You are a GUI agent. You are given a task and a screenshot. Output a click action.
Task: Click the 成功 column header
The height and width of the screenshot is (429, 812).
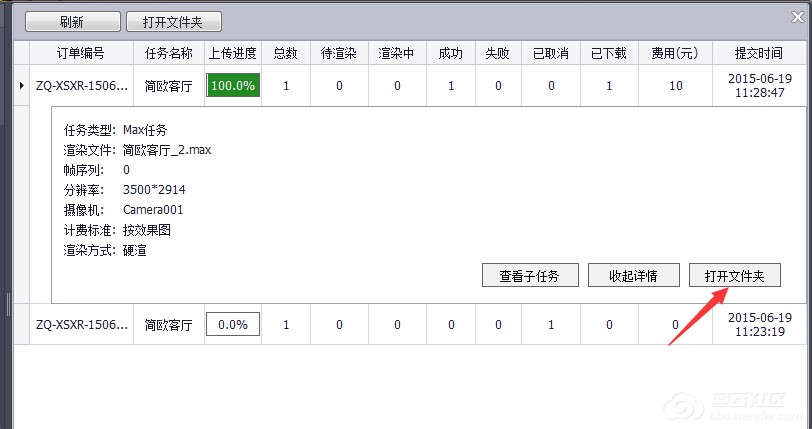(450, 53)
